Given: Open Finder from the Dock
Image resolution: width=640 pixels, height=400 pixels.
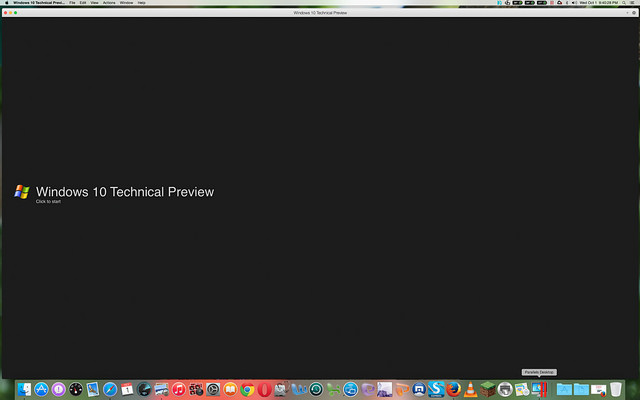Looking at the screenshot, I should tap(24, 389).
